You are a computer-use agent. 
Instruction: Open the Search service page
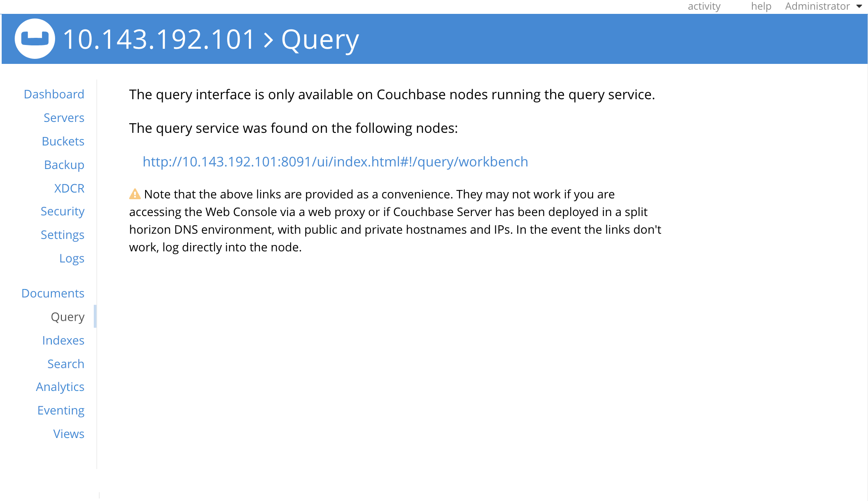coord(66,363)
